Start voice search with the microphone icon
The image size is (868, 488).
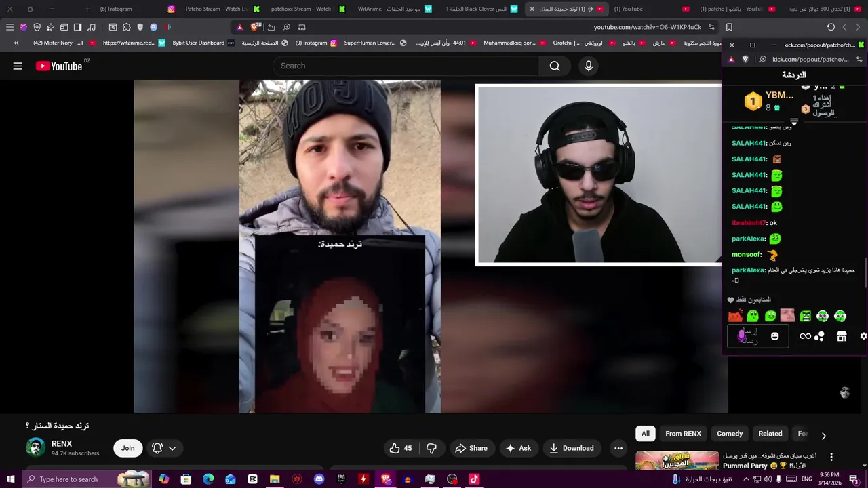click(589, 66)
